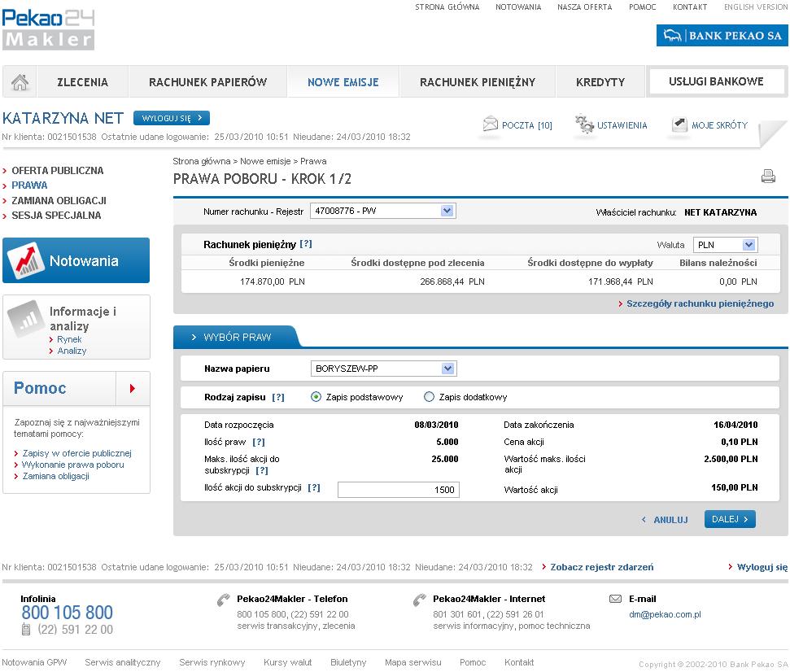
Task: Open Numer rachunku - Rejestr dropdown
Action: pyautogui.click(x=383, y=211)
